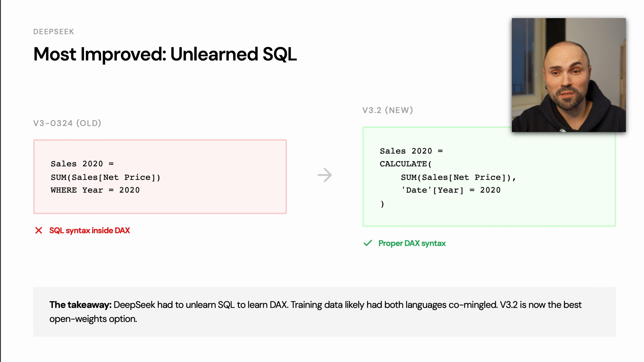Click "SUM(Sales[Net Price])," in the green box

click(x=458, y=177)
